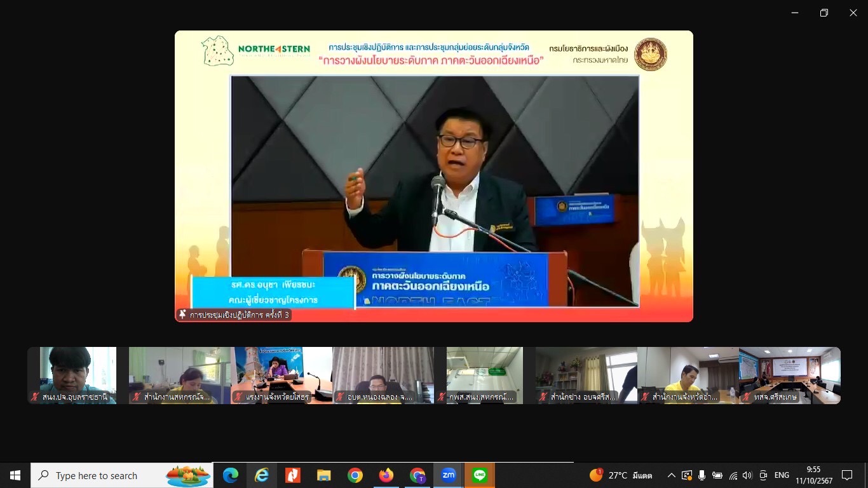
Task: Minimize the Zoom meeting window
Action: coord(795,13)
